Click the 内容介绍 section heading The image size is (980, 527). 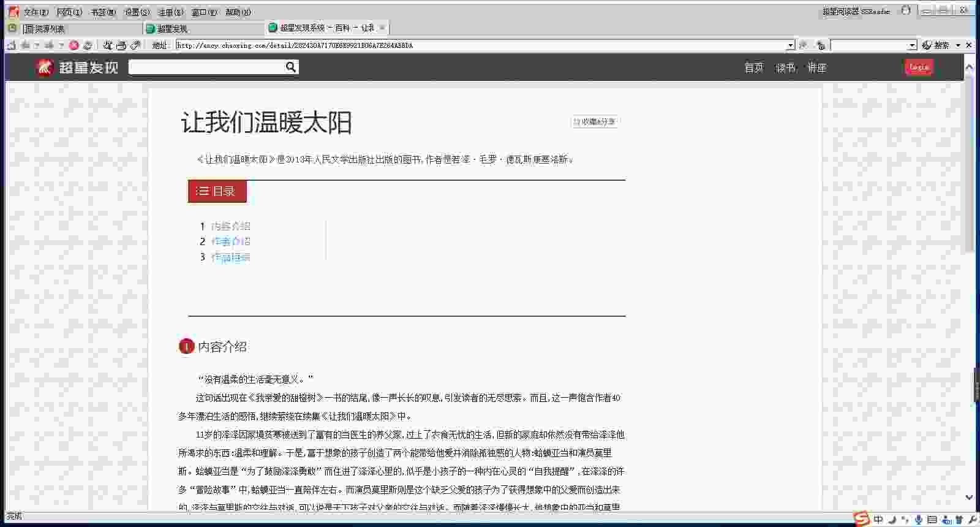tap(222, 347)
